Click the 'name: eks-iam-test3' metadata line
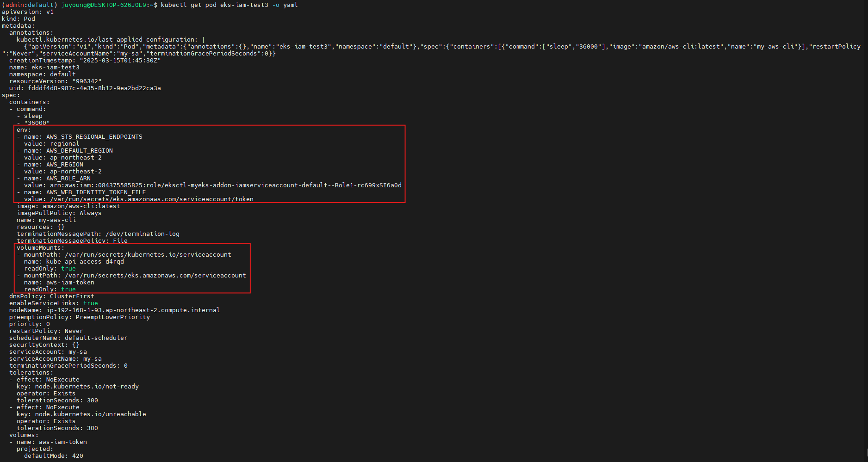 coord(44,68)
